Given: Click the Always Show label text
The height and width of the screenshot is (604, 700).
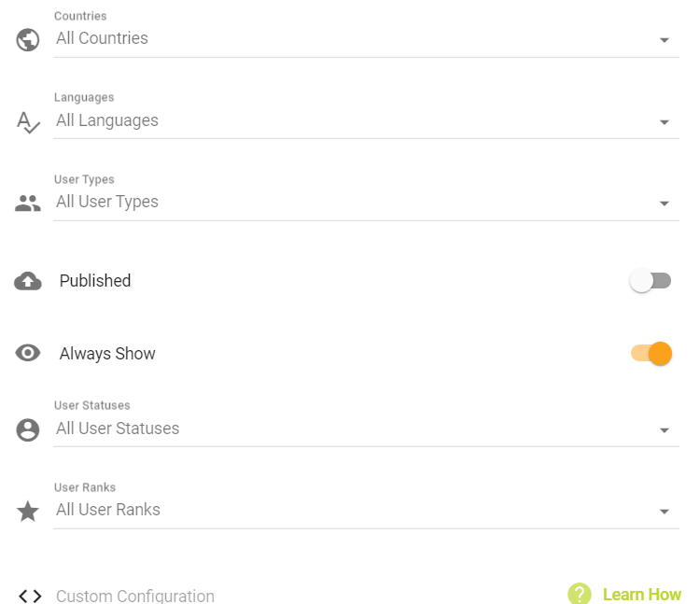Looking at the screenshot, I should click(x=107, y=354).
